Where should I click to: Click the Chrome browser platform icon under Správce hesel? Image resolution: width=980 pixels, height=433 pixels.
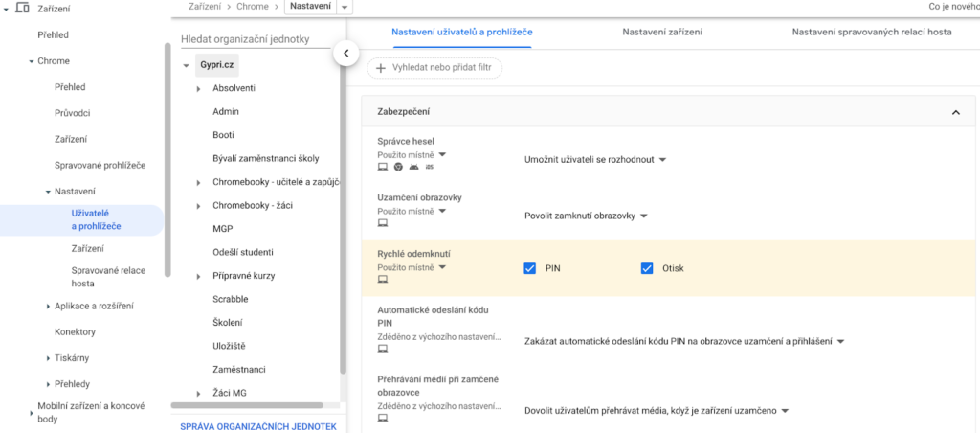(x=398, y=167)
